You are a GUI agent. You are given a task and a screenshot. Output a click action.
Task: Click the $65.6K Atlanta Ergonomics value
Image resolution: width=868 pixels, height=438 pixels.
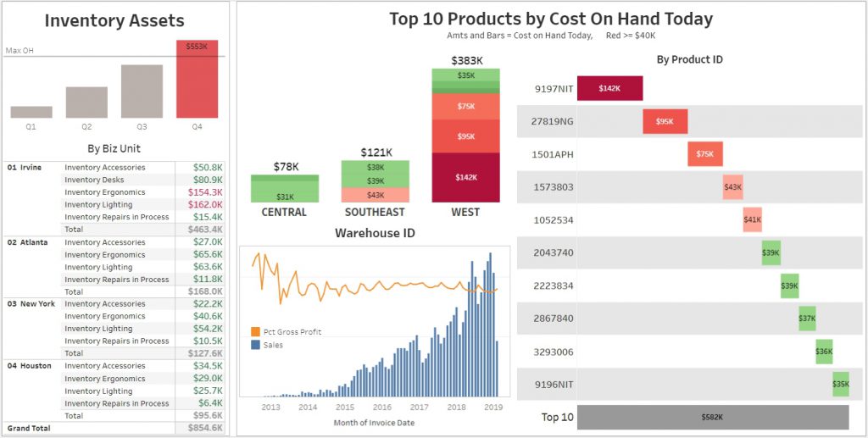coord(209,254)
